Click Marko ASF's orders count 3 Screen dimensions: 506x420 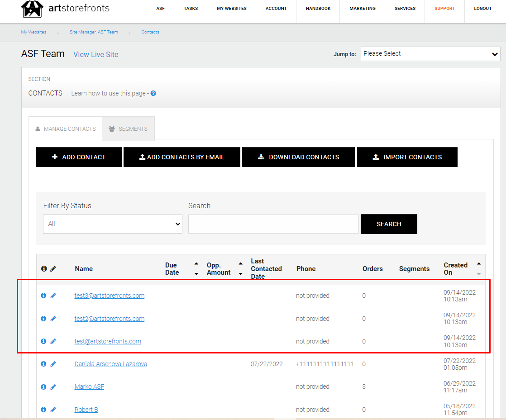pyautogui.click(x=364, y=387)
